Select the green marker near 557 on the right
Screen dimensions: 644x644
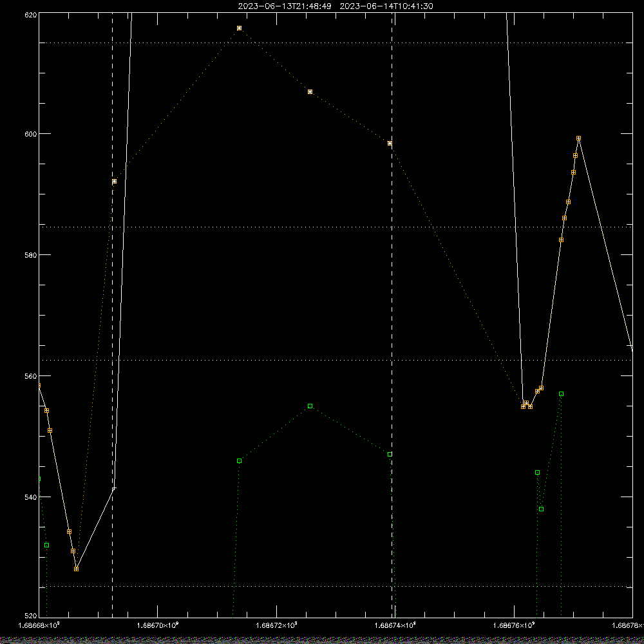click(562, 394)
